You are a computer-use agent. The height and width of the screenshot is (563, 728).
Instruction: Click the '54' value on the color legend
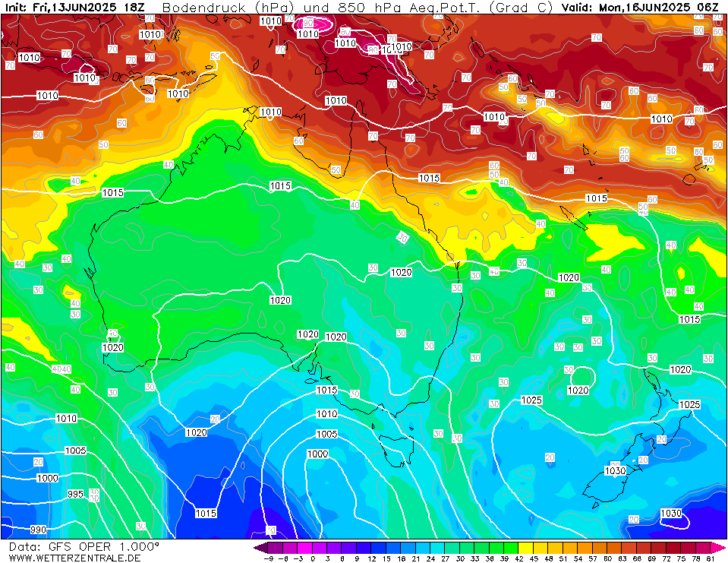pyautogui.click(x=578, y=558)
